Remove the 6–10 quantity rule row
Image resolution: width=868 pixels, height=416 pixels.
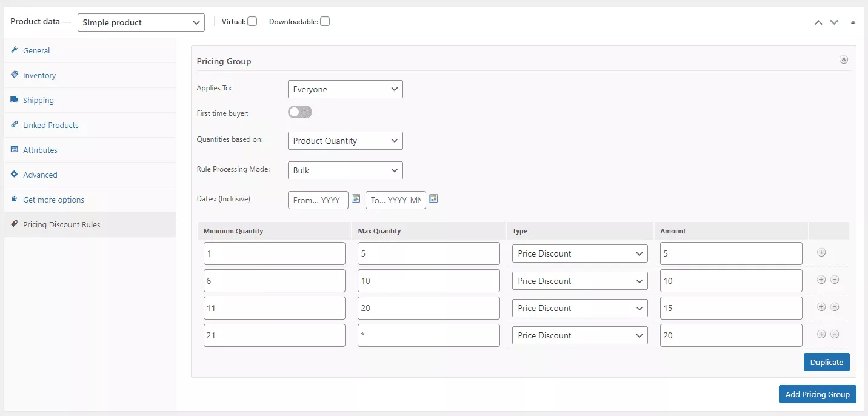835,280
